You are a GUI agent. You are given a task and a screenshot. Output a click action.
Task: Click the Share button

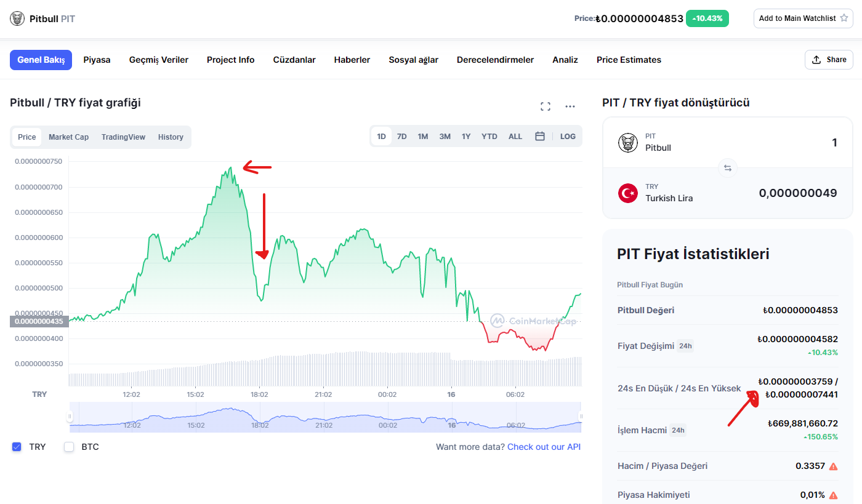pyautogui.click(x=829, y=60)
